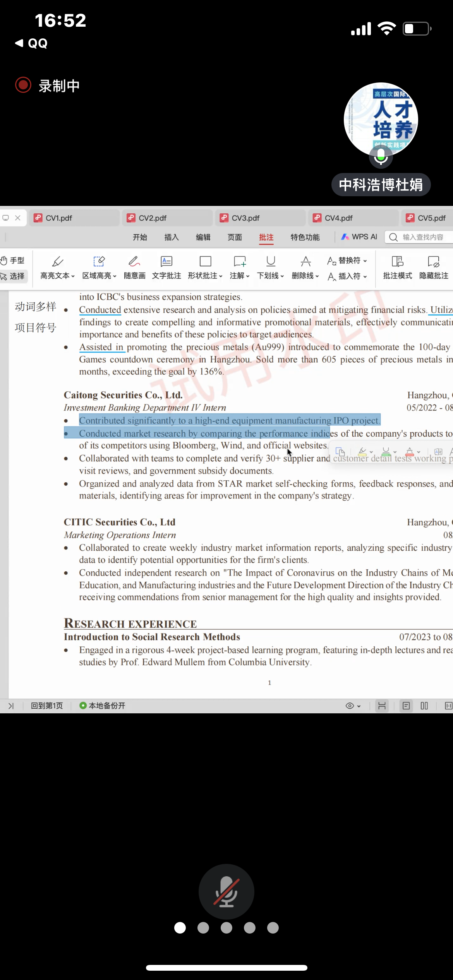Click the 输入查找内容 search field
The width and height of the screenshot is (453, 980).
point(419,237)
